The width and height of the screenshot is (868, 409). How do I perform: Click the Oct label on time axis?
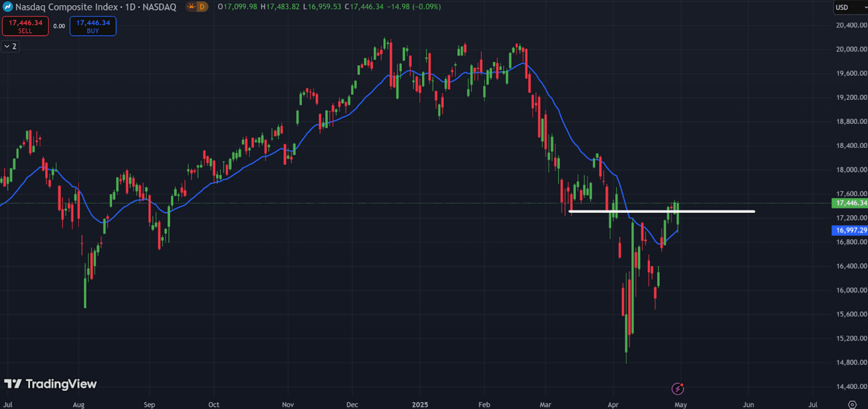[x=214, y=404]
